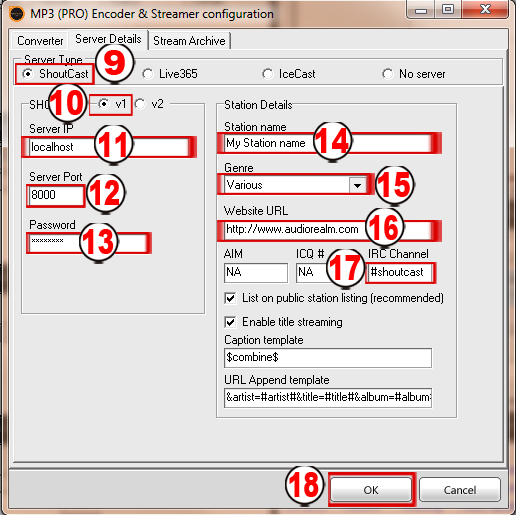Click the OK button
This screenshot has height=515, width=516.
[x=371, y=490]
